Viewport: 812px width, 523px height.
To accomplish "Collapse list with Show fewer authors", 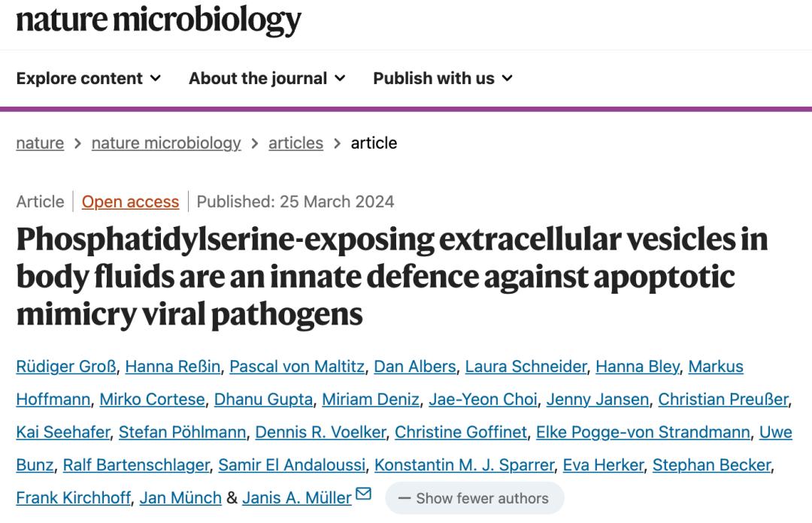I will [474, 497].
